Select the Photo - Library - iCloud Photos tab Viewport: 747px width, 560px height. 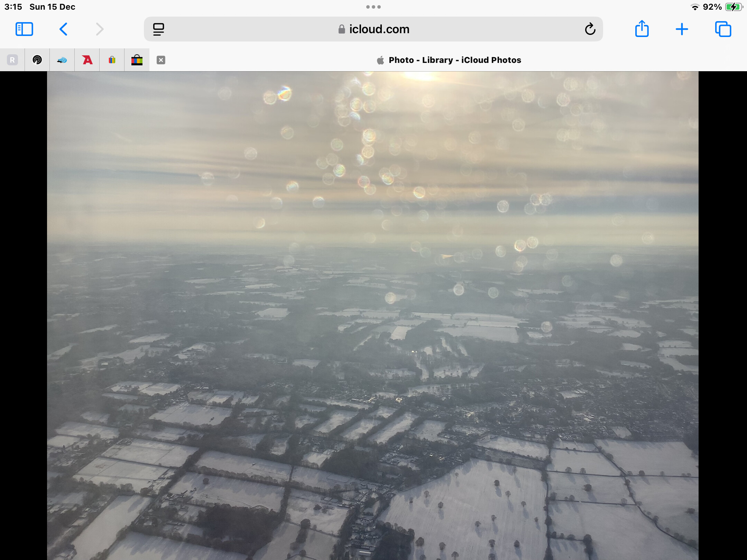coord(448,60)
